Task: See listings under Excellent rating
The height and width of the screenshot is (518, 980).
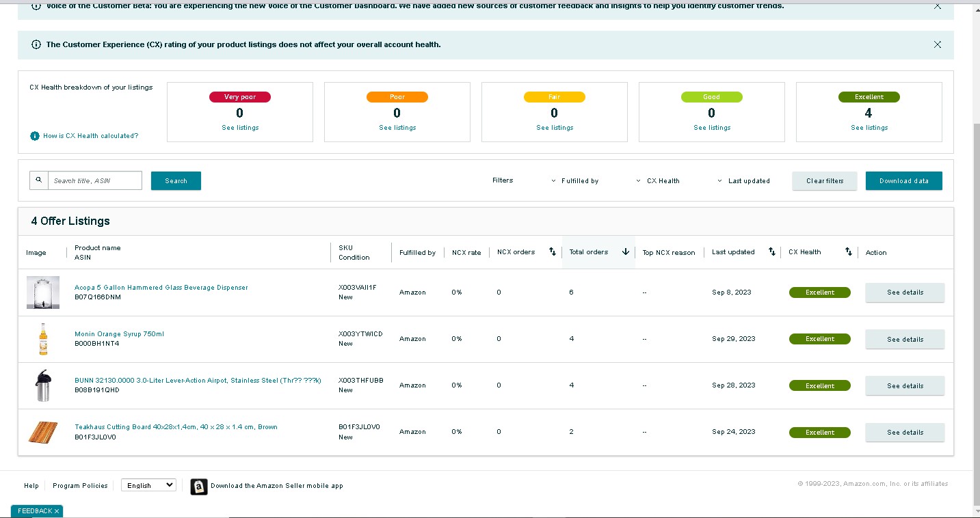Action: tap(869, 128)
